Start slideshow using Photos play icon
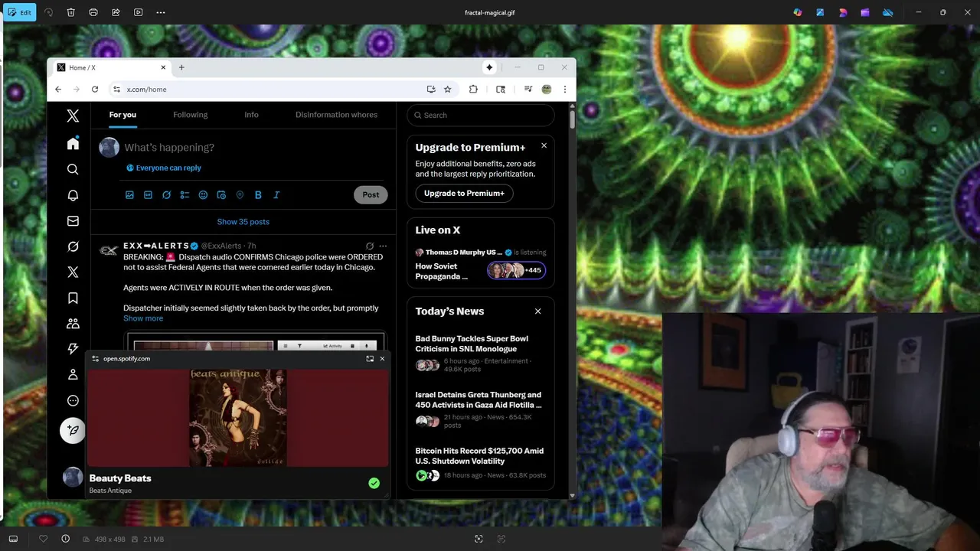This screenshot has width=980, height=551. pyautogui.click(x=138, y=12)
